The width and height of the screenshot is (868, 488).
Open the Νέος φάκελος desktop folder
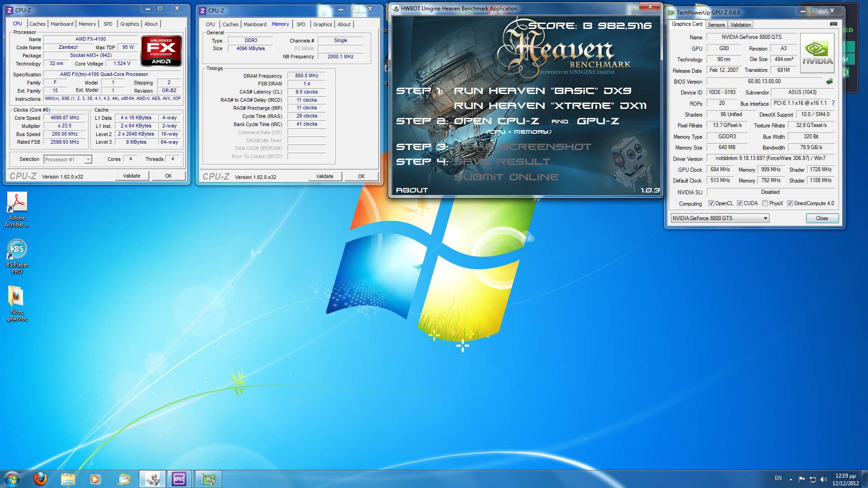pyautogui.click(x=17, y=303)
